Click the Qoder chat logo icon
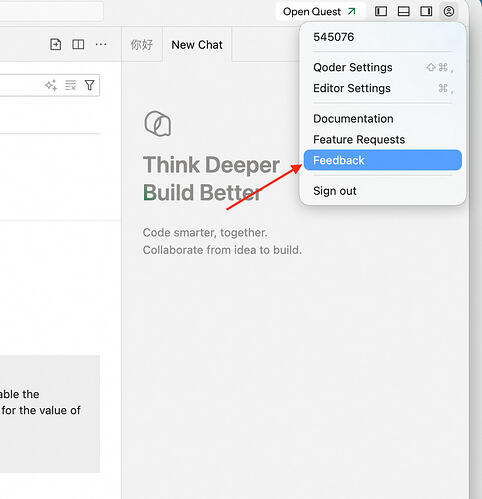The height and width of the screenshot is (499, 482). [158, 124]
